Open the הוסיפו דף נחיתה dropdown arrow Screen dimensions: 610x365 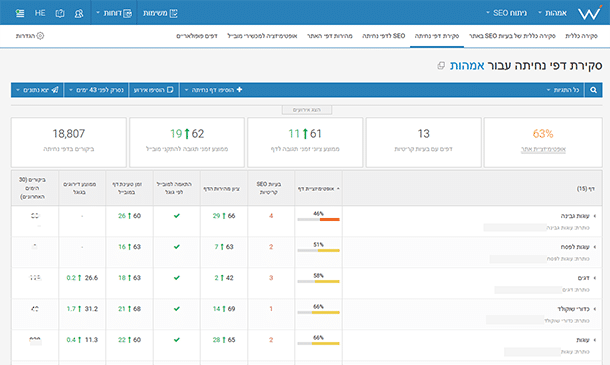tap(186, 90)
